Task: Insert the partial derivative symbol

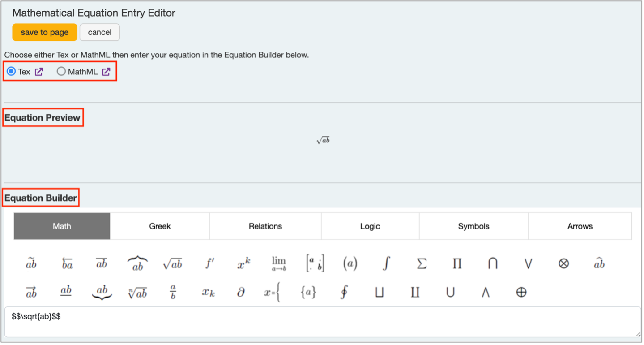Action: pos(240,293)
